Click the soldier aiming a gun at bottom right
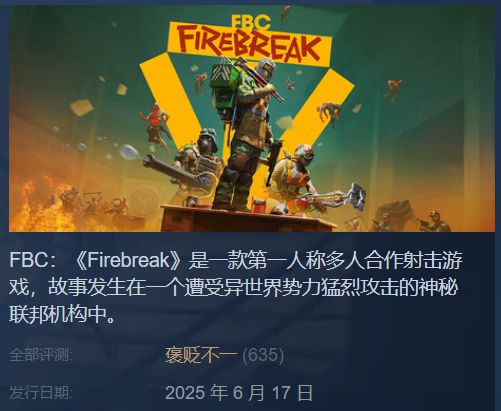The height and width of the screenshot is (411, 501). [x=433, y=221]
